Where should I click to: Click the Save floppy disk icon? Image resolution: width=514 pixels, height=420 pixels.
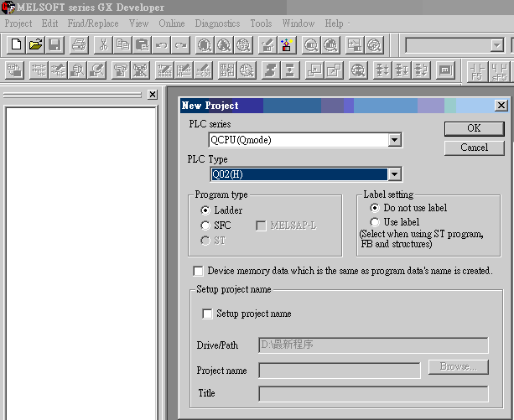click(x=55, y=44)
